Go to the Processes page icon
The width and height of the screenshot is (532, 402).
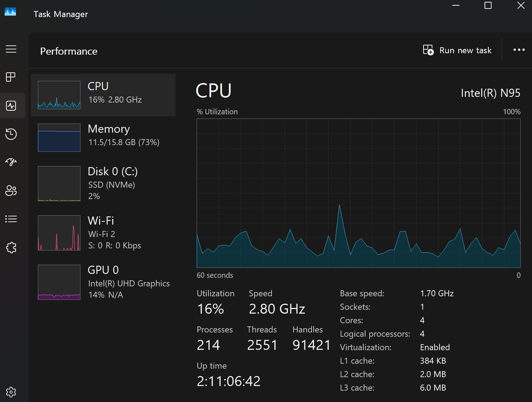[11, 77]
